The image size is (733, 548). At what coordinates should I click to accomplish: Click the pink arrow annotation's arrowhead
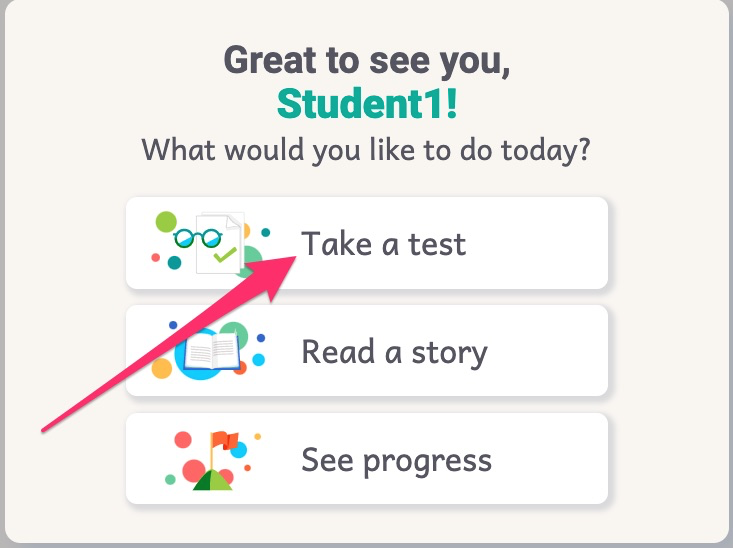tap(273, 276)
